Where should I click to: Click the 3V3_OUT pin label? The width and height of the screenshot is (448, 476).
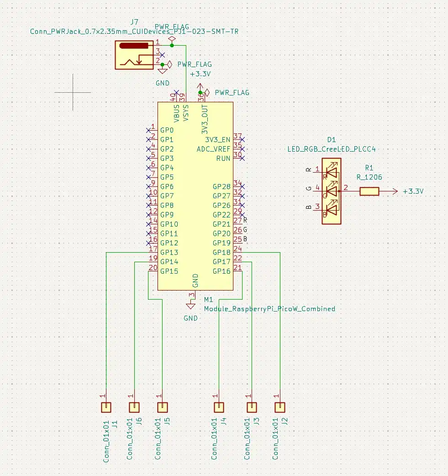[x=205, y=119]
